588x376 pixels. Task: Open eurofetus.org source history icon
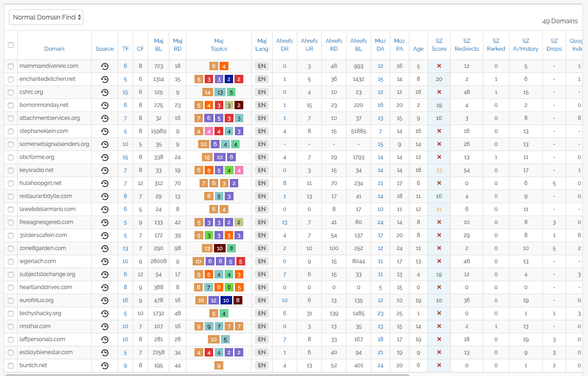point(105,300)
